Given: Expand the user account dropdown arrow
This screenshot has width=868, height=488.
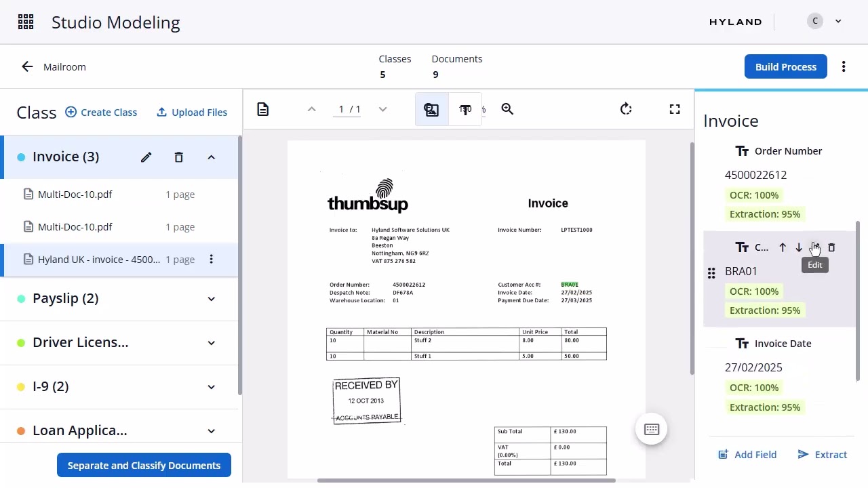Looking at the screenshot, I should coord(838,22).
